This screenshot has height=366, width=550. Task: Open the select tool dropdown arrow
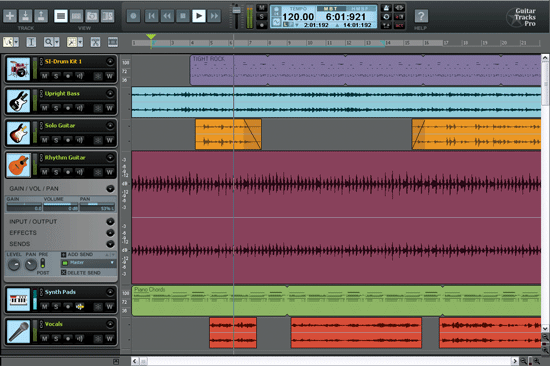(x=16, y=42)
